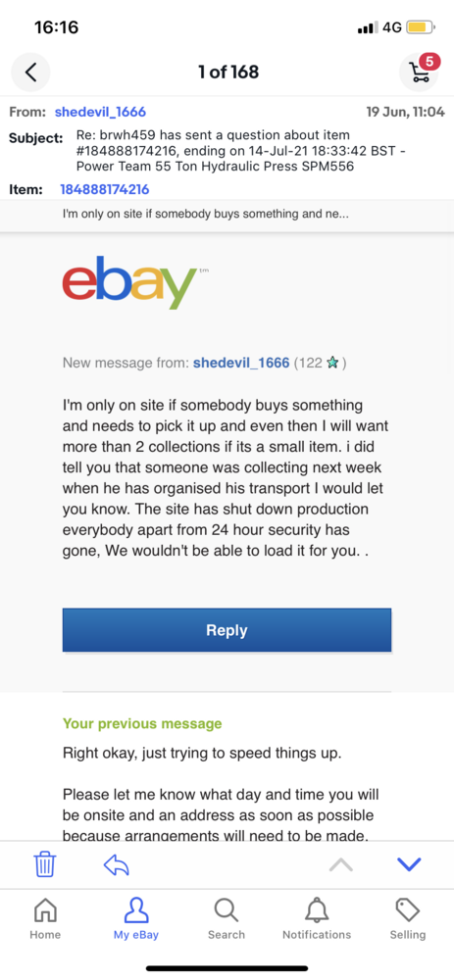
Task: Open the Search tab
Action: tap(227, 919)
